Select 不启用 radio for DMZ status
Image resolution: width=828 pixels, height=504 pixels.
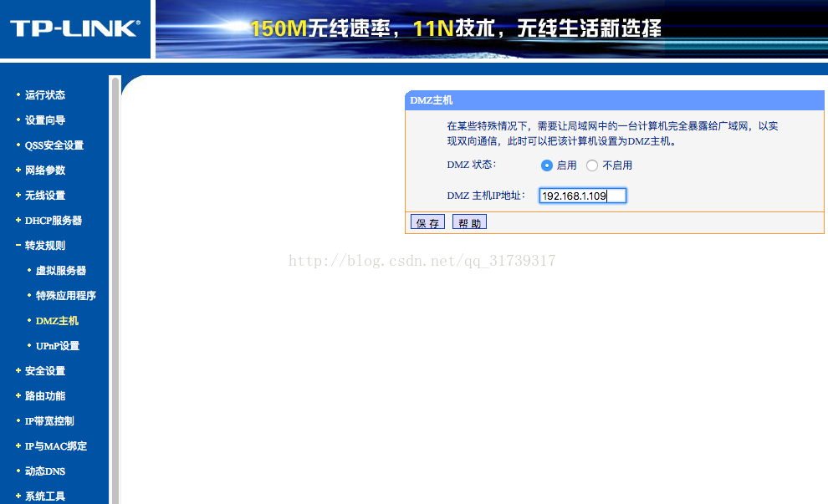tap(592, 165)
